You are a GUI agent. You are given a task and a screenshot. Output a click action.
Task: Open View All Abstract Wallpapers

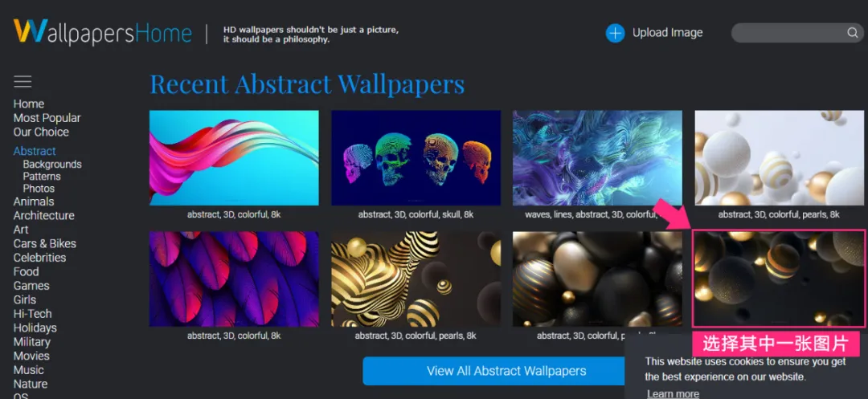pos(506,371)
